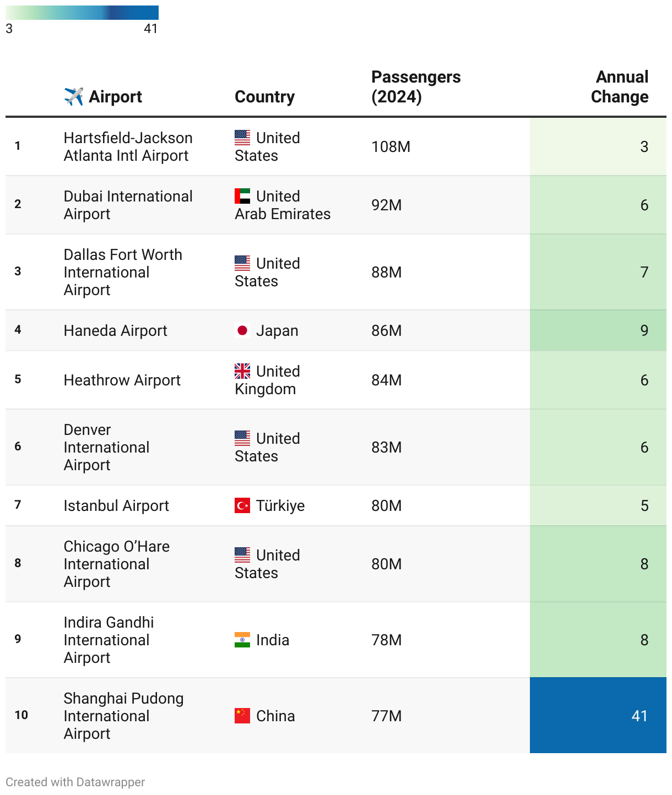This screenshot has width=672, height=795.
Task: Click the United Arab Emirates flag icon
Action: coord(242,196)
